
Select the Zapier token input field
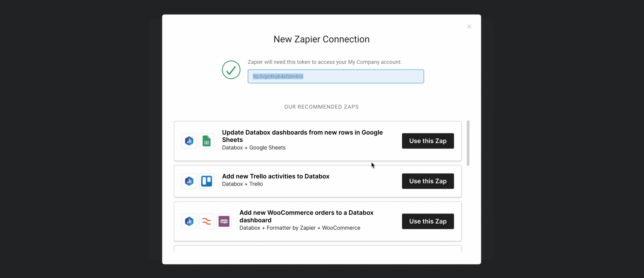(x=336, y=77)
